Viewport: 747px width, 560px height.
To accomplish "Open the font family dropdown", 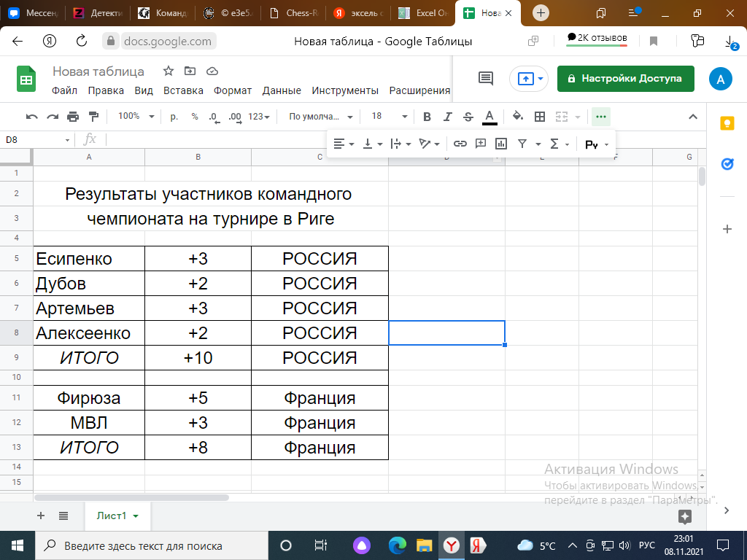I will tap(321, 117).
